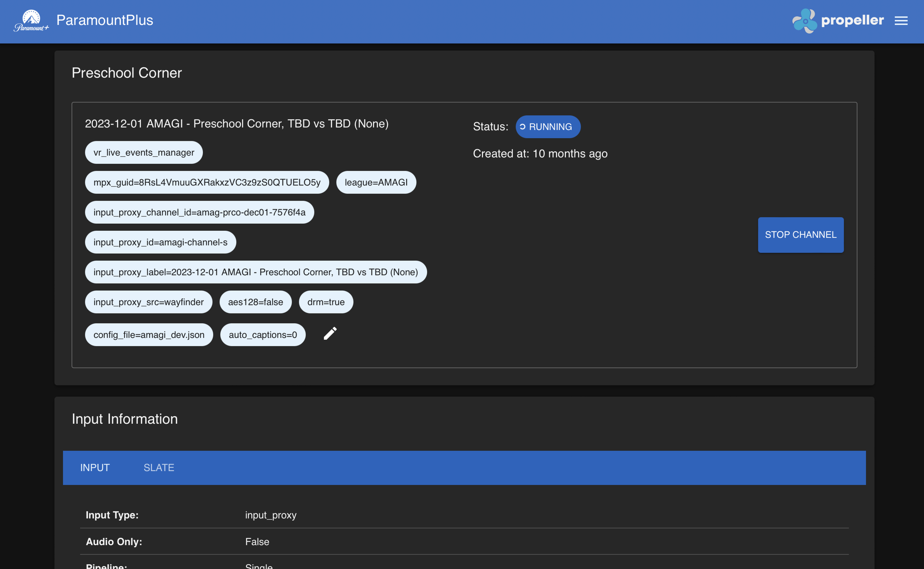This screenshot has height=569, width=924.
Task: Select the auto_captions=0 chip
Action: pos(263,335)
